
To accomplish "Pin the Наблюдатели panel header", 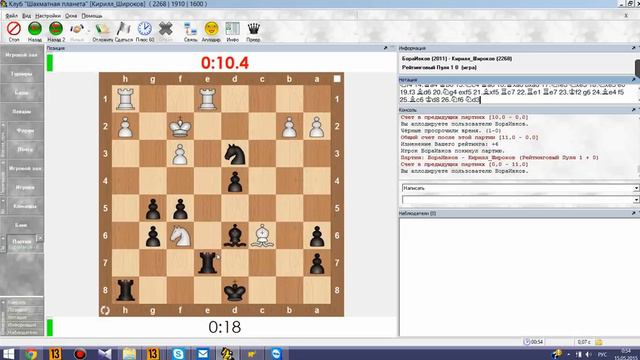I will coord(633,213).
